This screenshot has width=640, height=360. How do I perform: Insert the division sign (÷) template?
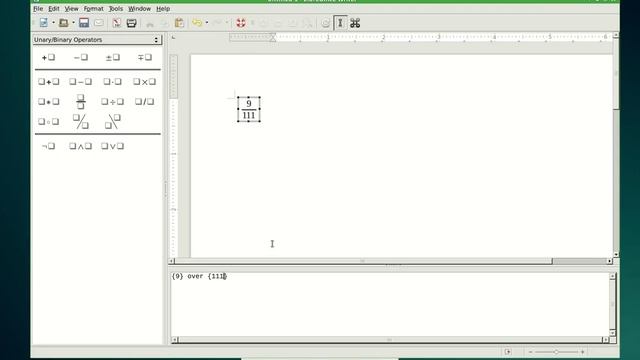click(x=113, y=102)
